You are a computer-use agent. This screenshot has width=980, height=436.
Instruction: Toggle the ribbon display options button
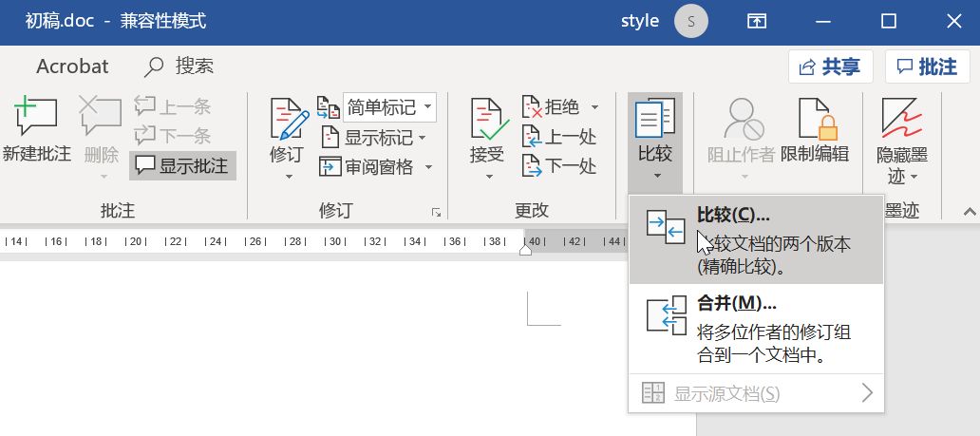coord(756,21)
